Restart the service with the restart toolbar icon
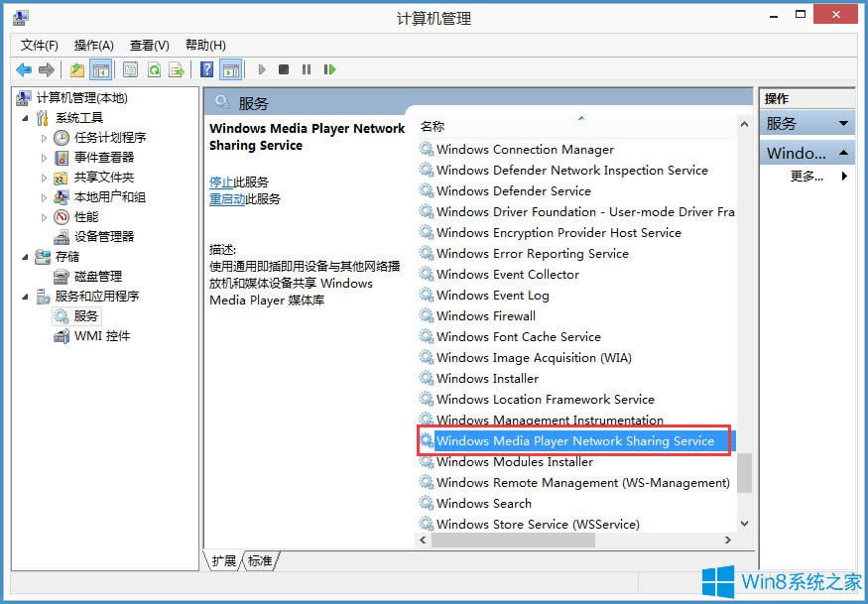This screenshot has height=604, width=868. (x=330, y=69)
